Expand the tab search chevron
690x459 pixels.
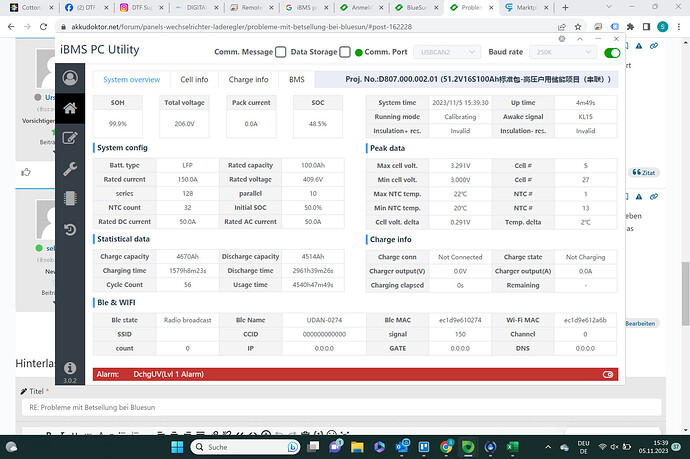(x=609, y=7)
